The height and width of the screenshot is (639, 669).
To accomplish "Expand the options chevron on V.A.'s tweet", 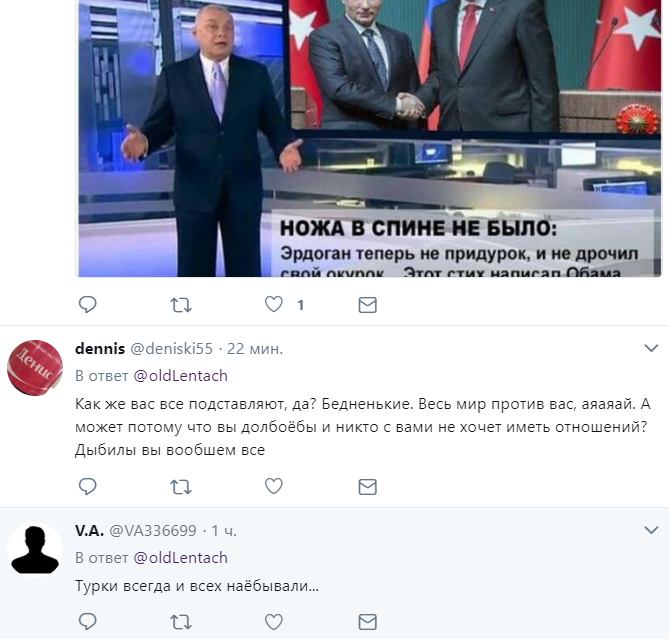I will 651,530.
